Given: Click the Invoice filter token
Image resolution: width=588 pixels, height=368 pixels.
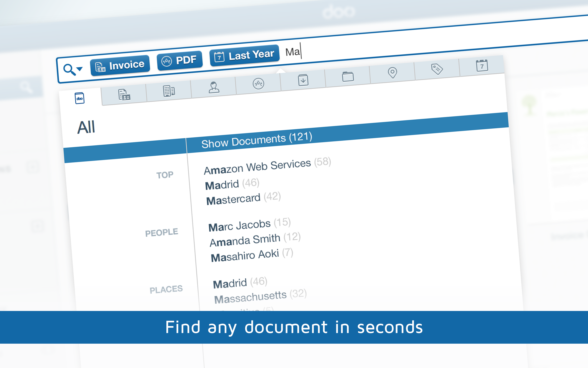Looking at the screenshot, I should click(x=120, y=65).
